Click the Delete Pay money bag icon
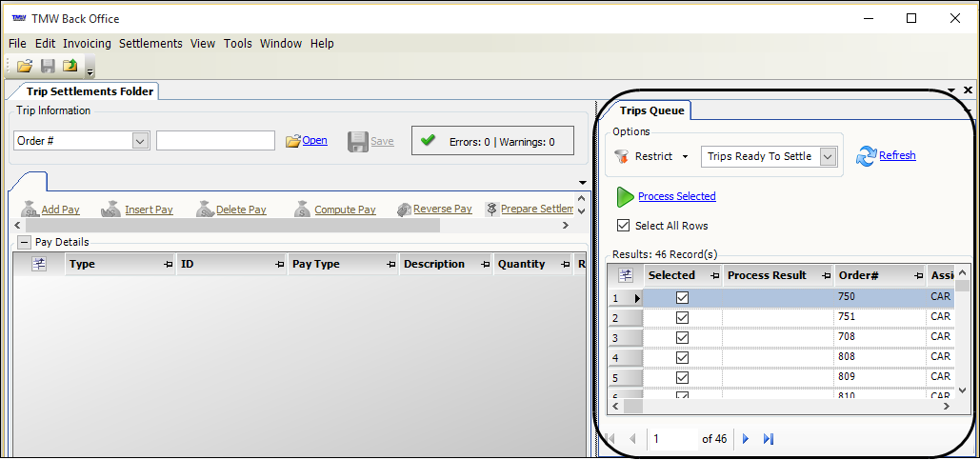 205,209
